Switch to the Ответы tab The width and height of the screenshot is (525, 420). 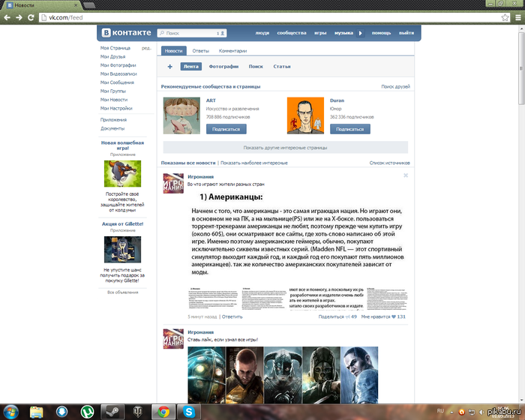tap(201, 51)
